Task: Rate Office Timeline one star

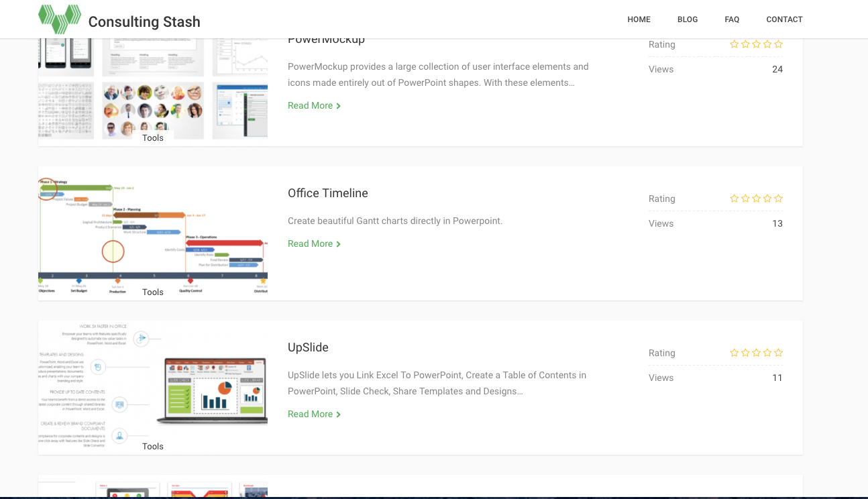Action: pos(735,199)
